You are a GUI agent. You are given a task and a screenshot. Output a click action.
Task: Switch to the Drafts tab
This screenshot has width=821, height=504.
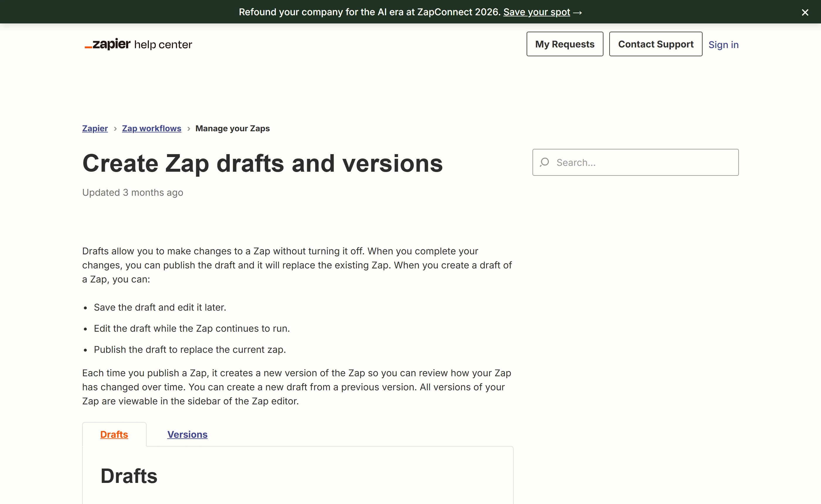(114, 434)
